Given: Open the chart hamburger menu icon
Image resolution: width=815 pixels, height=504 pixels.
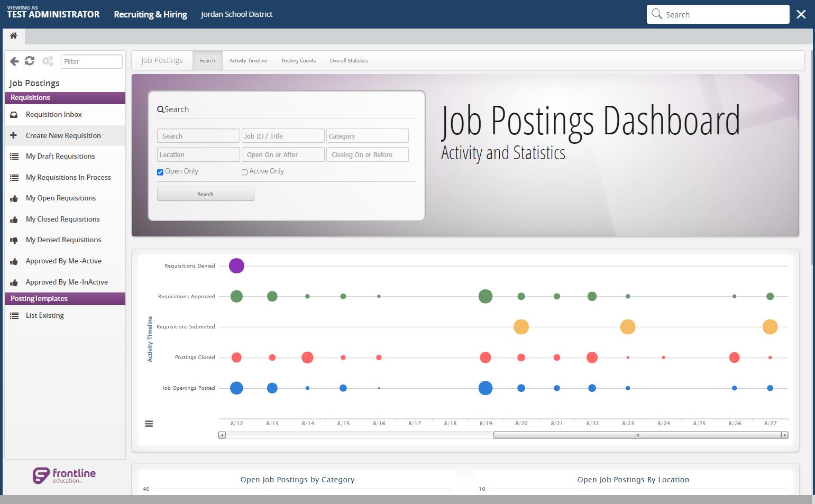Looking at the screenshot, I should 149,424.
